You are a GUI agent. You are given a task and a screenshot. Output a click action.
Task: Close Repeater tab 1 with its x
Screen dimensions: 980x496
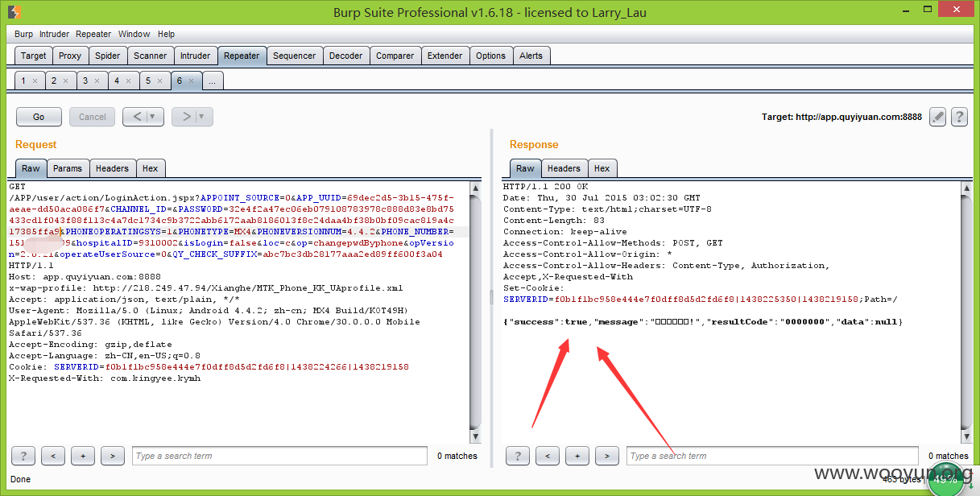pyautogui.click(x=35, y=81)
